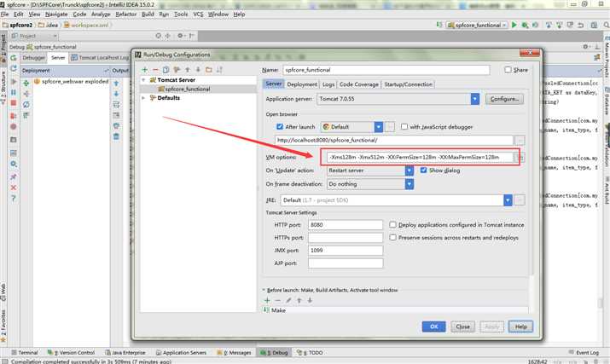
Task: Sort configurations alphabetically
Action: [220, 70]
